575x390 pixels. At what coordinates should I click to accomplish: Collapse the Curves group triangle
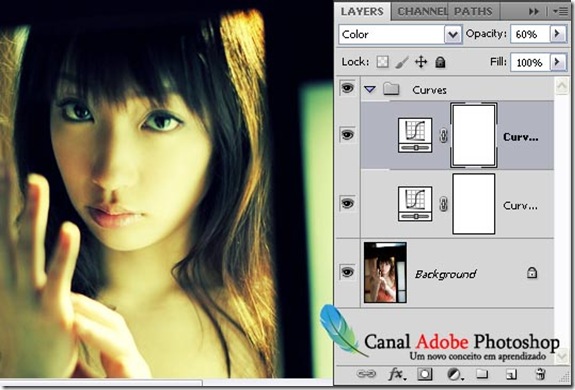370,89
